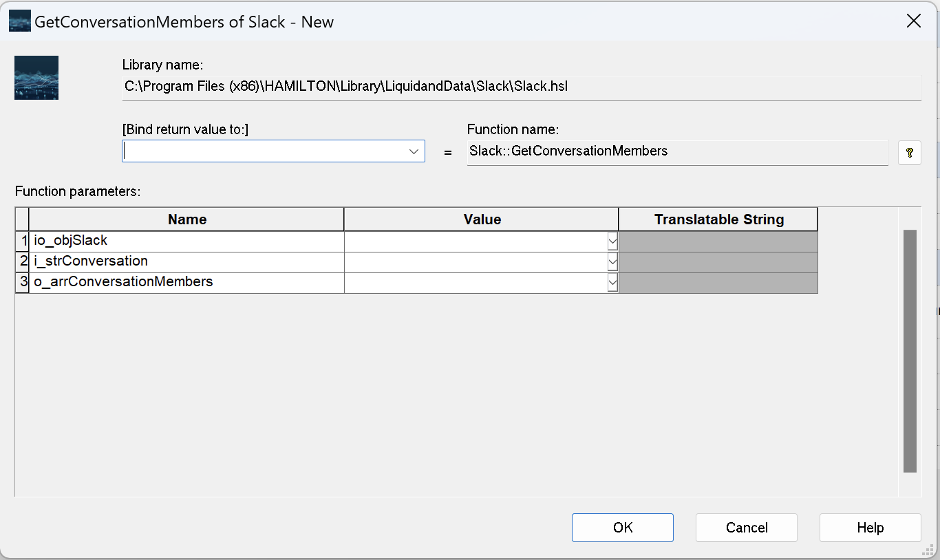Viewport: 940px width, 560px height.
Task: Confirm the dialog with OK
Action: (x=623, y=528)
